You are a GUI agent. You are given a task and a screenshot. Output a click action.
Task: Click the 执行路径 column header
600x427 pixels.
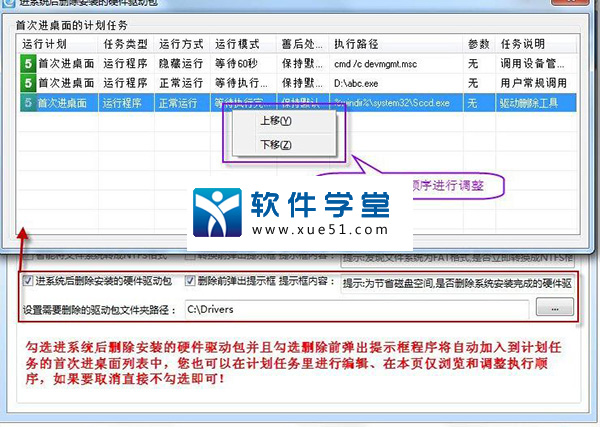coord(356,44)
